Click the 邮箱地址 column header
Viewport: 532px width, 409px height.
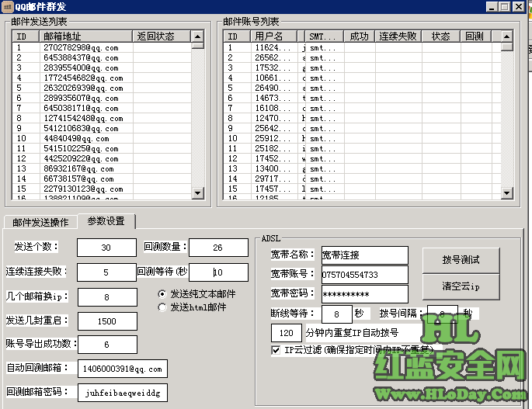point(86,36)
